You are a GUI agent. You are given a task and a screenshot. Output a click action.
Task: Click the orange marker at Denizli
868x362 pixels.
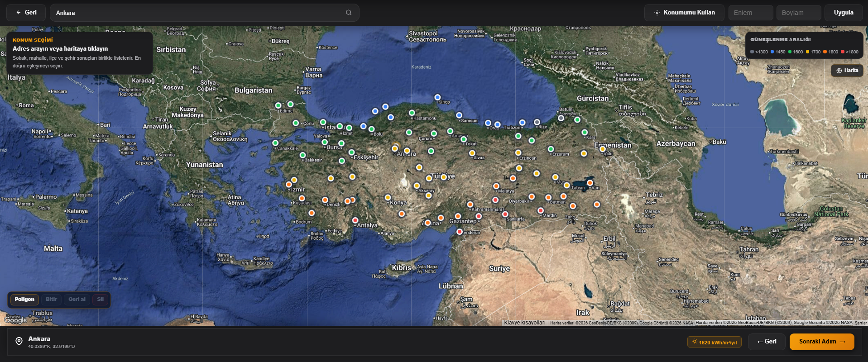point(325,200)
